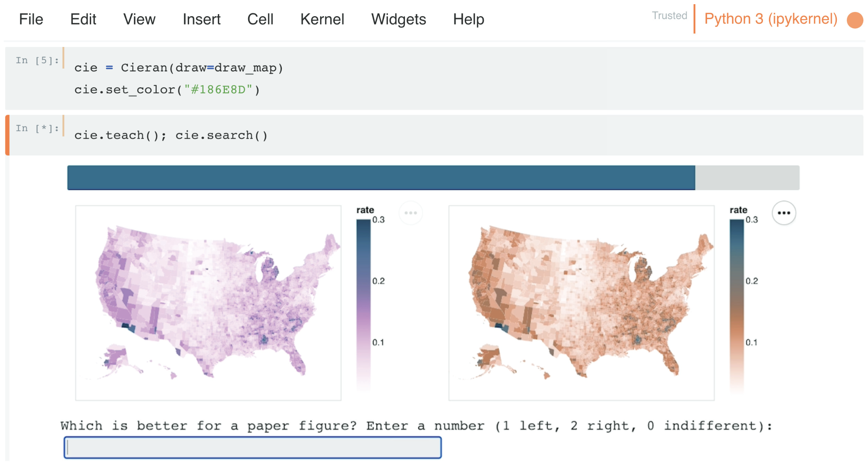Viewport: 868px width, 467px height.
Task: Open the Cell menu
Action: (x=260, y=19)
